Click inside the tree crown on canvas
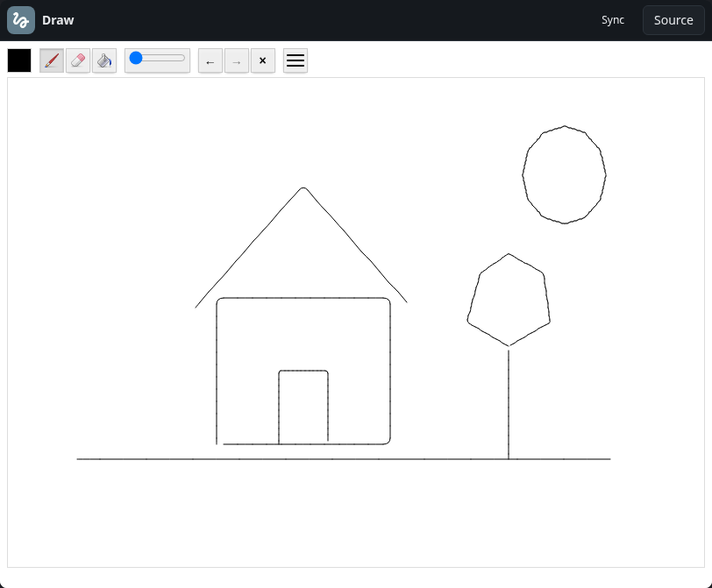The image size is (712, 588). pyautogui.click(x=509, y=300)
